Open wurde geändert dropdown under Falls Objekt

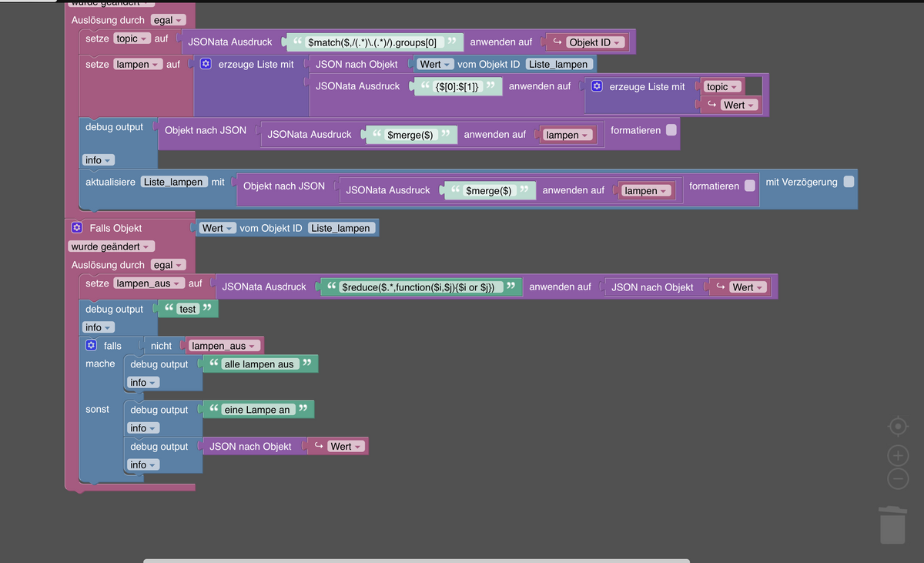pyautogui.click(x=112, y=246)
